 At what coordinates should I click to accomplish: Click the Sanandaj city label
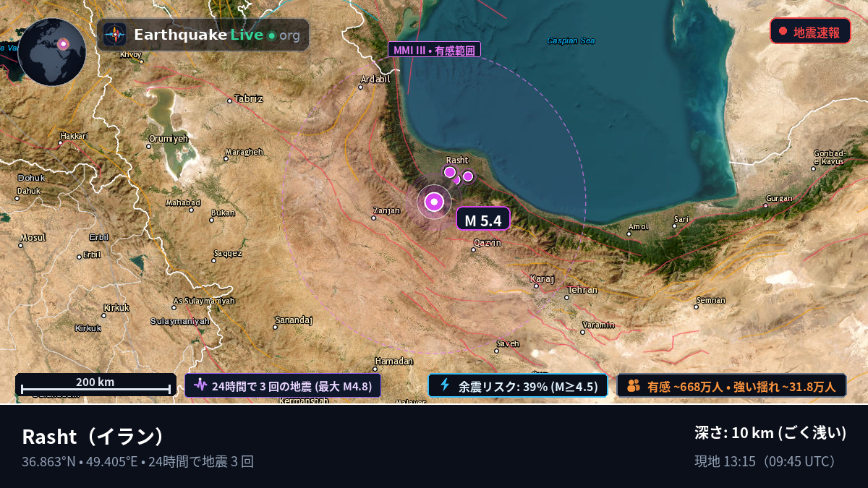click(x=294, y=319)
